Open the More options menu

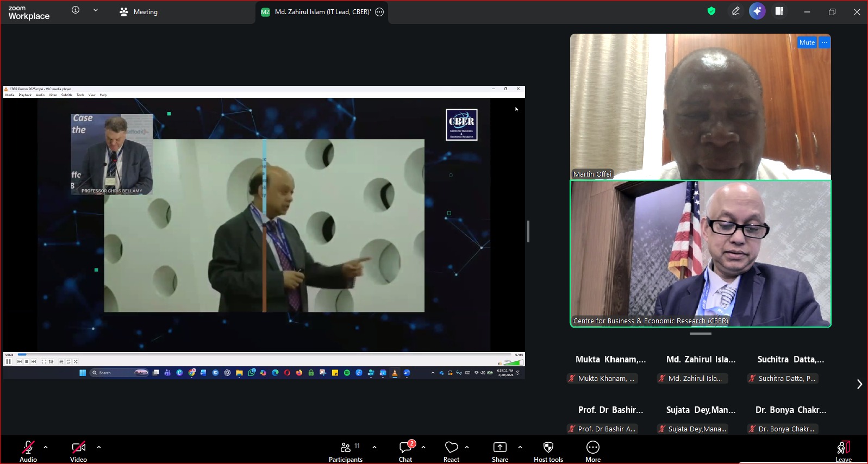[592, 451]
